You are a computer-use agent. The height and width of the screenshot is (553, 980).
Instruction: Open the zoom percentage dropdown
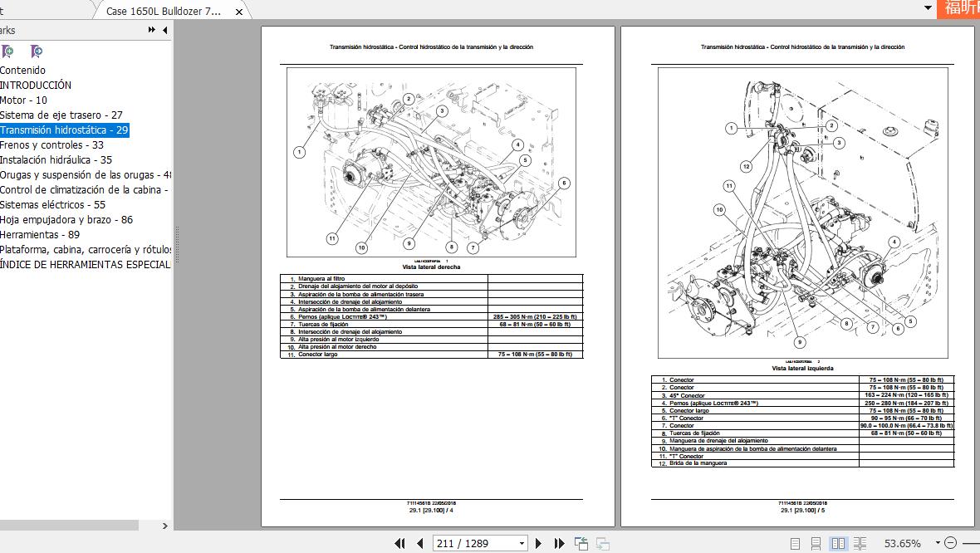pos(936,542)
